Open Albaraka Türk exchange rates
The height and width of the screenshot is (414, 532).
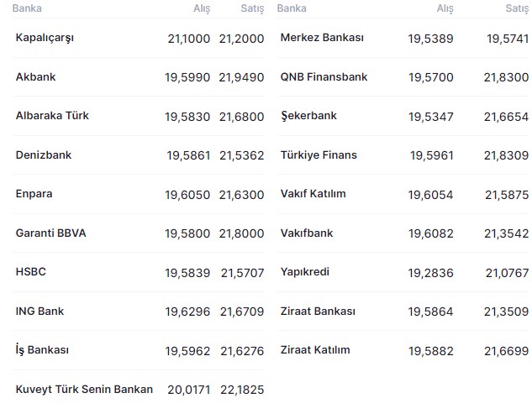[52, 116]
